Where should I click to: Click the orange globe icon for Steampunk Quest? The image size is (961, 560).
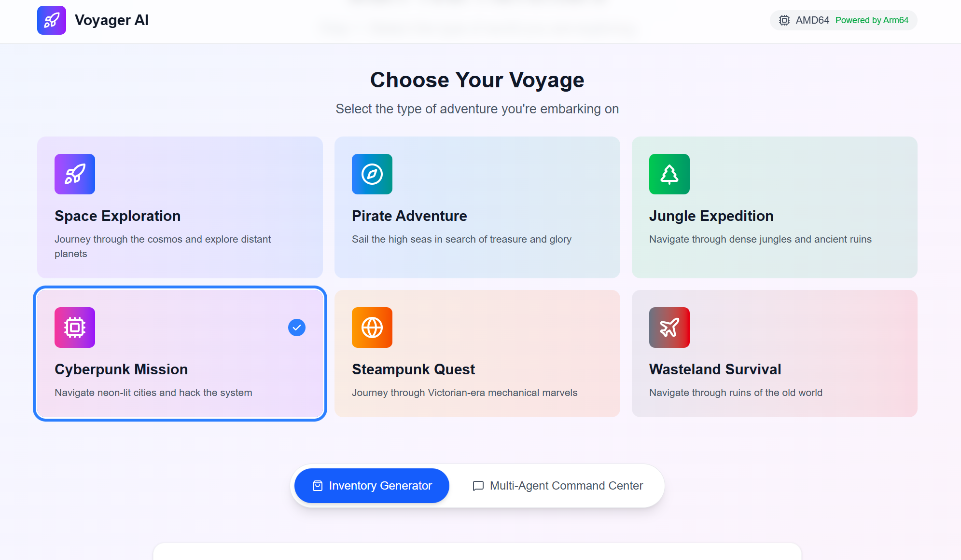click(372, 328)
